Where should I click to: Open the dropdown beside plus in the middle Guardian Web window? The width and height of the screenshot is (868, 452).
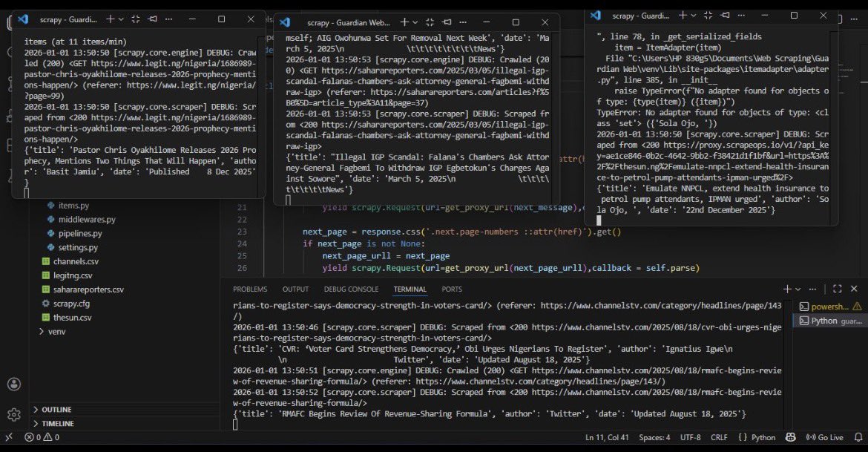point(415,23)
